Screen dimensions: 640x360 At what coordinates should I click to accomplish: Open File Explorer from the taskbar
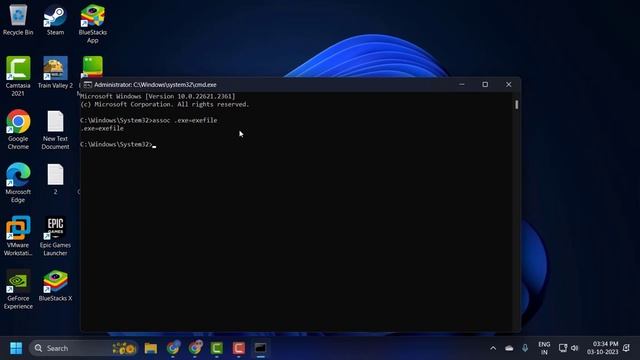151,348
